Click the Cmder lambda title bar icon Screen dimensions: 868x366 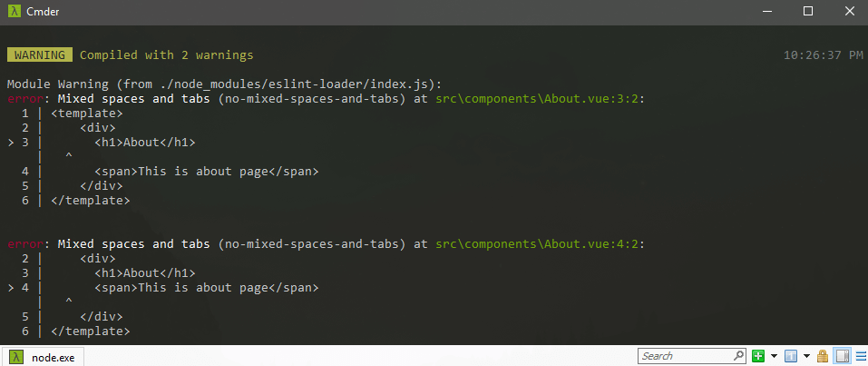tap(15, 12)
